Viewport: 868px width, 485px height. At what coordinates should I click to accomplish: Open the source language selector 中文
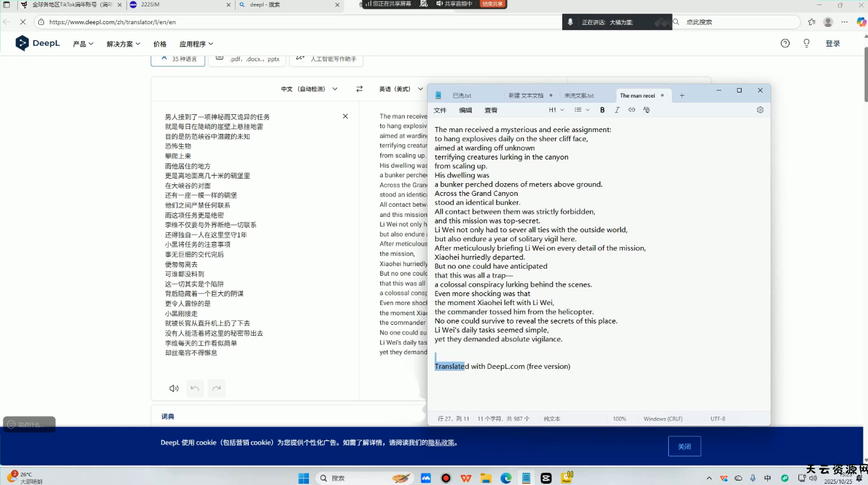pos(309,89)
